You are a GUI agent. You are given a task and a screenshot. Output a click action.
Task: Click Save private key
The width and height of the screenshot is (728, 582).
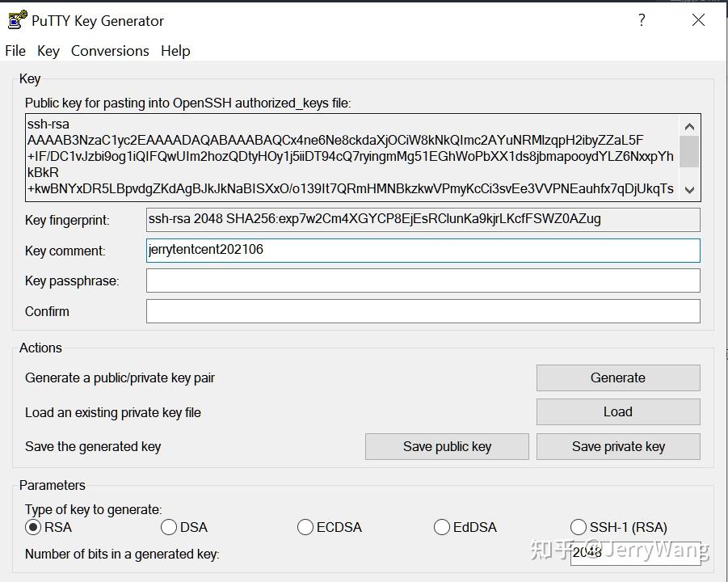tap(618, 446)
